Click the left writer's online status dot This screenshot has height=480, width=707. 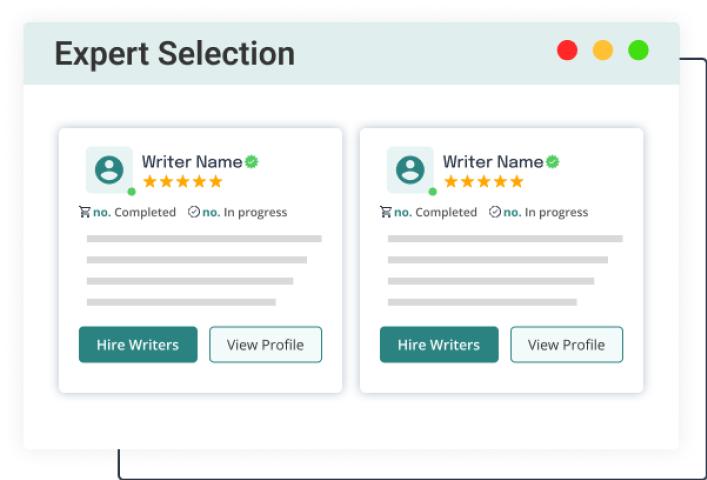click(x=131, y=191)
